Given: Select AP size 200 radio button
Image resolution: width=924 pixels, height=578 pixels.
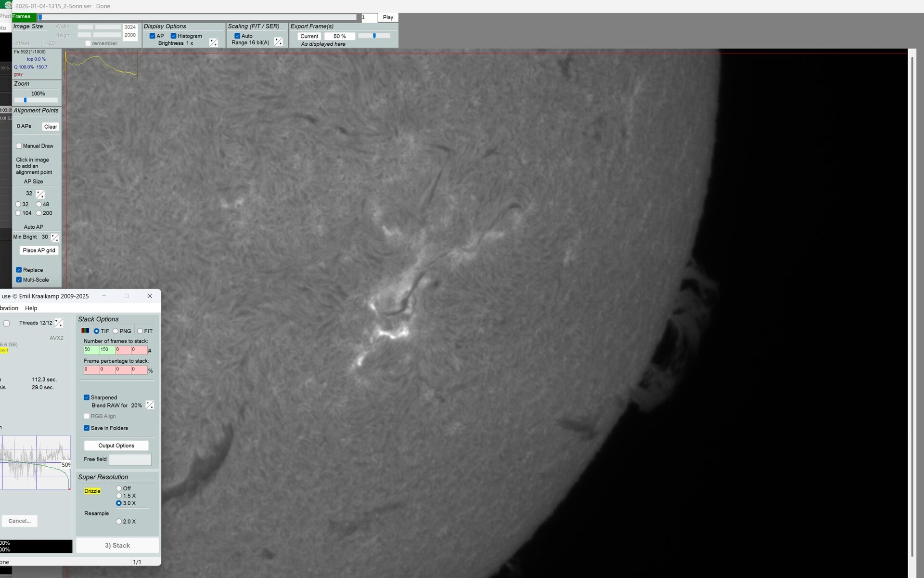Looking at the screenshot, I should point(39,213).
